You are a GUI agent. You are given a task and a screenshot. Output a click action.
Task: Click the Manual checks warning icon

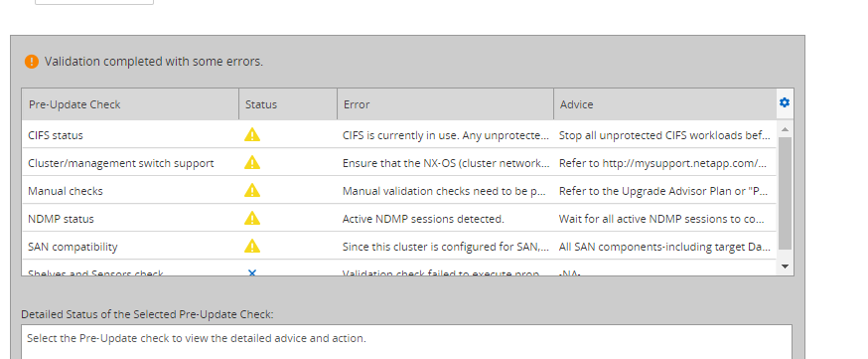[252, 190]
